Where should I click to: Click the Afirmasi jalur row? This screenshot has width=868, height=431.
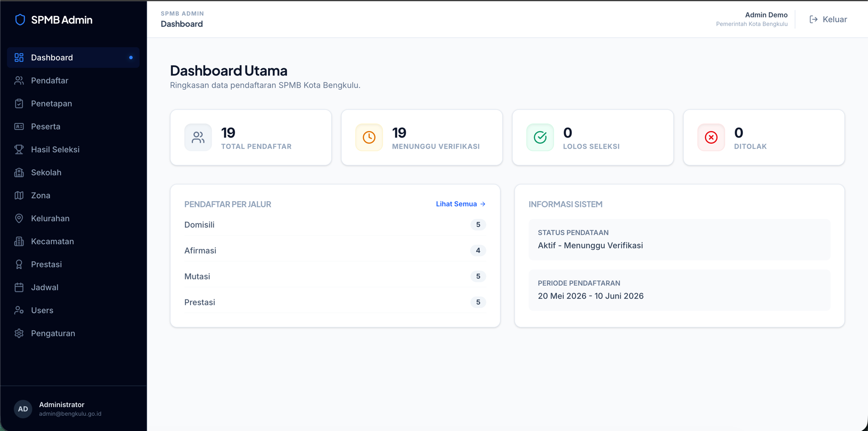pyautogui.click(x=335, y=250)
